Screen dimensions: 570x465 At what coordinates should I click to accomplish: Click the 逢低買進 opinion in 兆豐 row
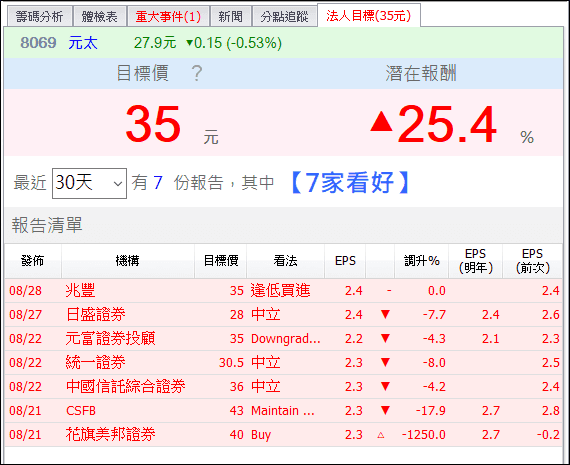click(280, 291)
